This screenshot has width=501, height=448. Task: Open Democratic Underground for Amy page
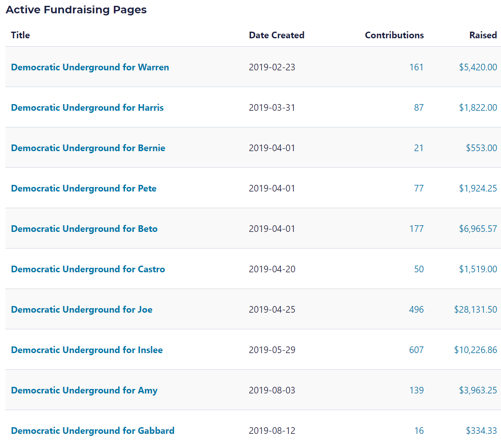pos(84,391)
